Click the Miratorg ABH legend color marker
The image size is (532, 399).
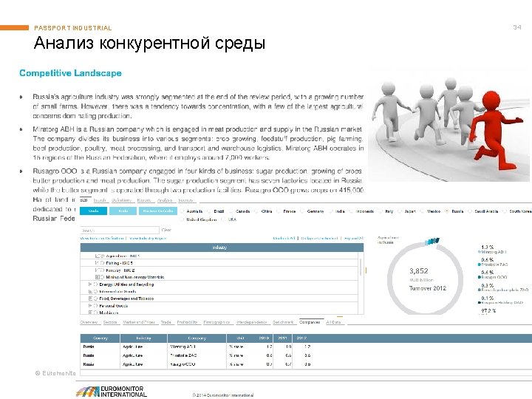[479, 252]
